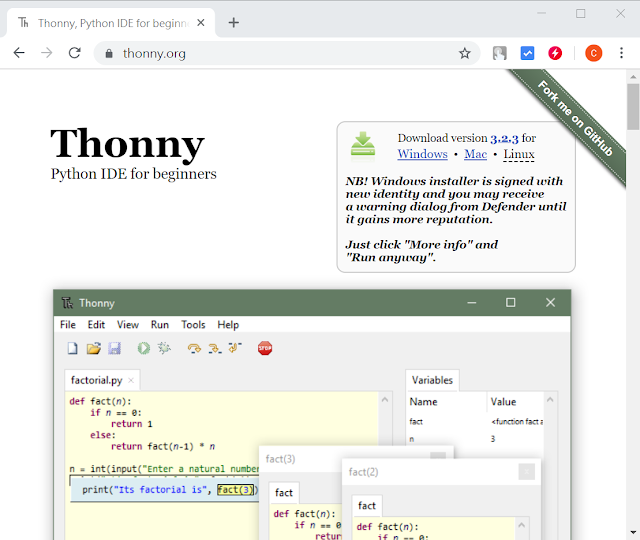Click the Value column header
Viewport: 640px width, 540px height.
(503, 402)
